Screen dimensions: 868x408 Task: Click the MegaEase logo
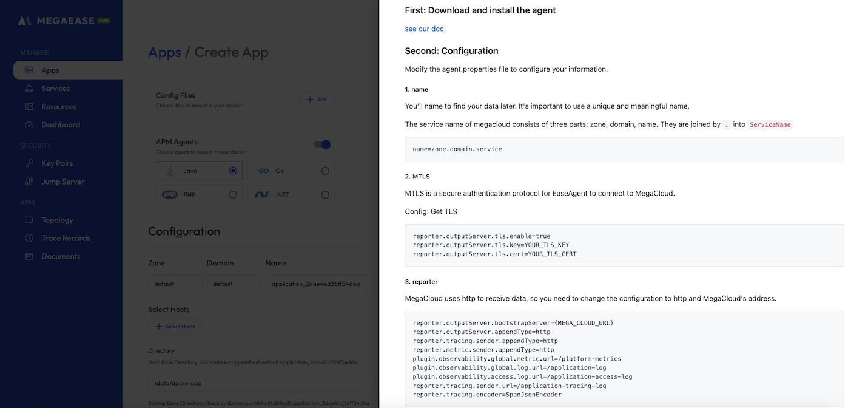56,21
